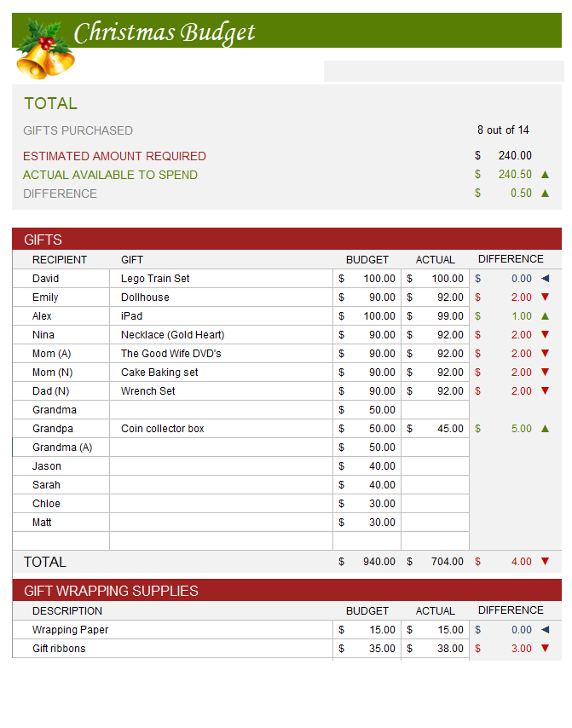Click blue arrow in Wrapping Paper row
The height and width of the screenshot is (728, 572).
point(545,630)
